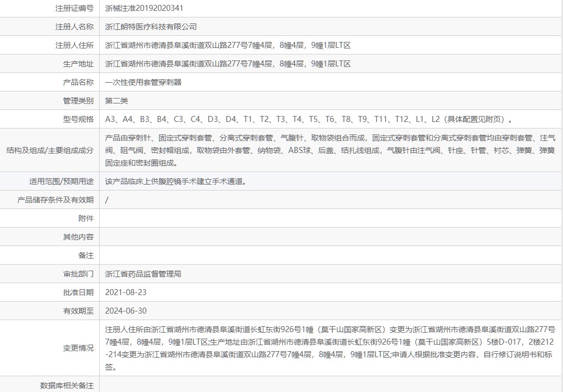Select the 注册人住所 address value
Image resolution: width=563 pixels, height=392 pixels.
pyautogui.click(x=228, y=46)
